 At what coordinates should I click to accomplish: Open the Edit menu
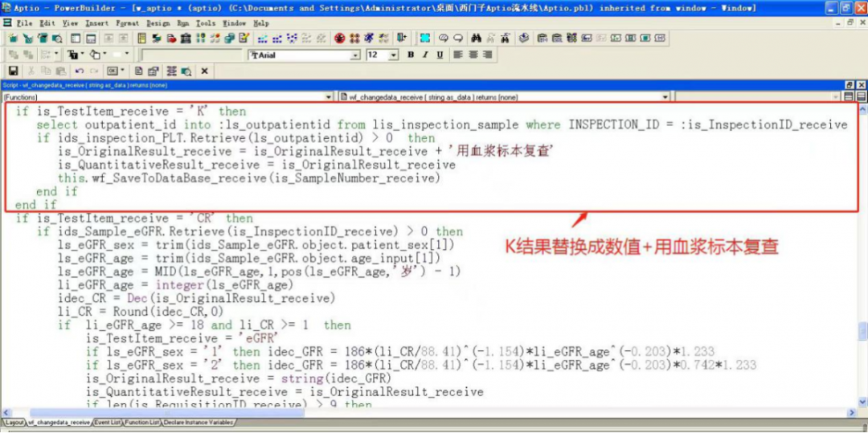click(x=47, y=23)
